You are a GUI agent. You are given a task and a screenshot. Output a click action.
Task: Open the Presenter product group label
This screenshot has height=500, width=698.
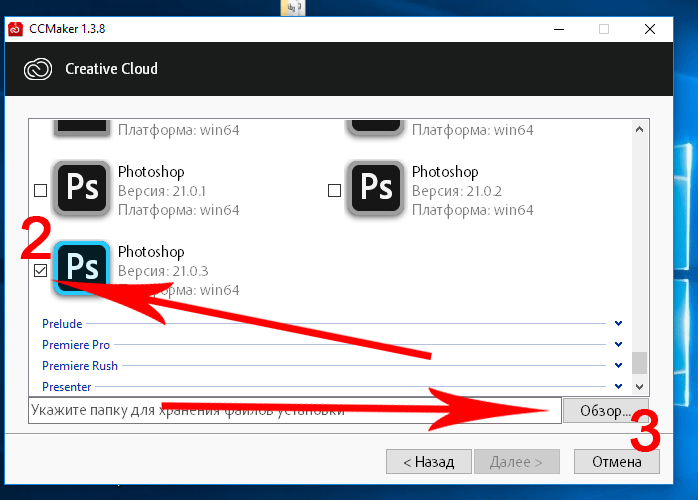click(67, 386)
